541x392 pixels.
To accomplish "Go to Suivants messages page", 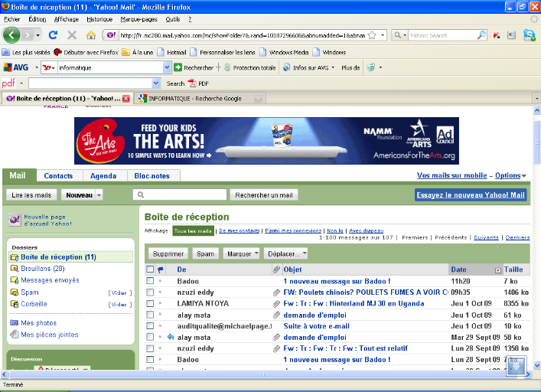I will click(486, 237).
